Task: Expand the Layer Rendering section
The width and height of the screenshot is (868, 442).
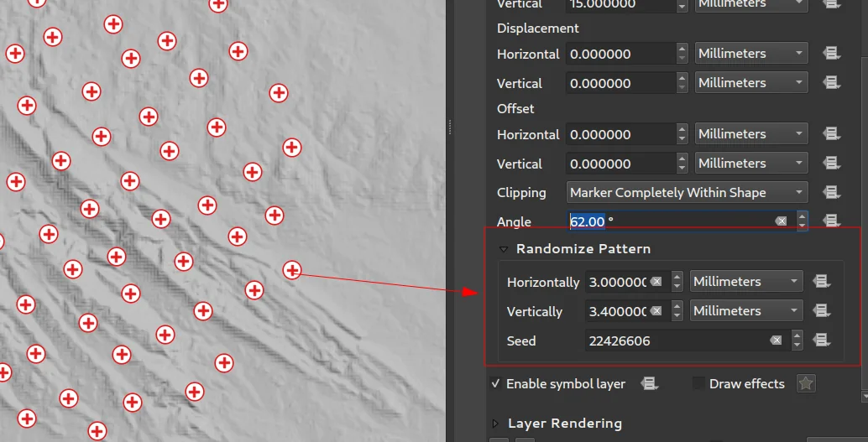Action: [495, 424]
